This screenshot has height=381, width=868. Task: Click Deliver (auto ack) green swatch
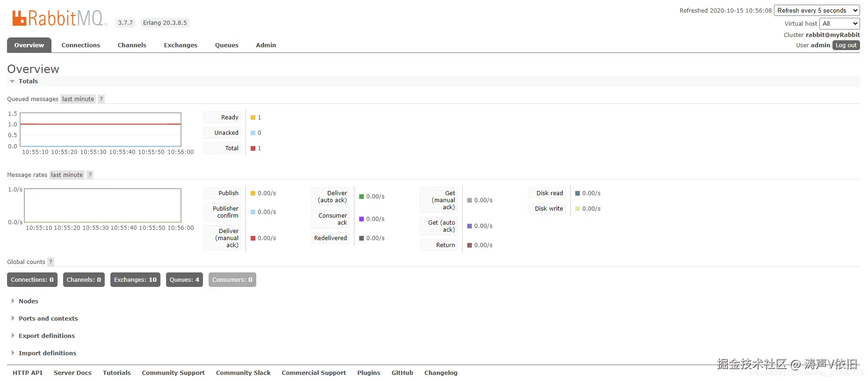click(362, 197)
